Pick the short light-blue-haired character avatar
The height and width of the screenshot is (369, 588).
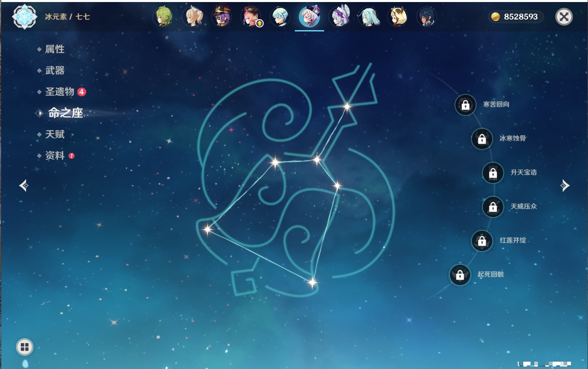point(281,17)
